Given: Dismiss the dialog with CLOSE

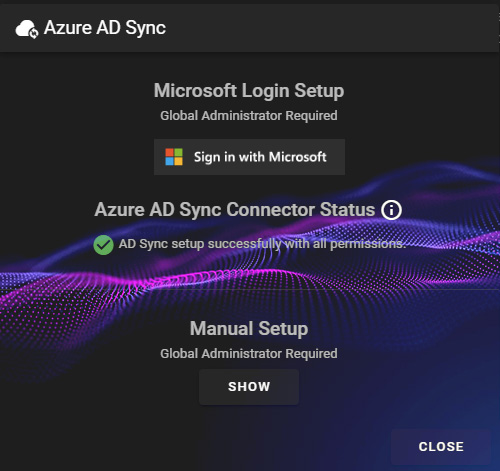Looking at the screenshot, I should pos(441,447).
